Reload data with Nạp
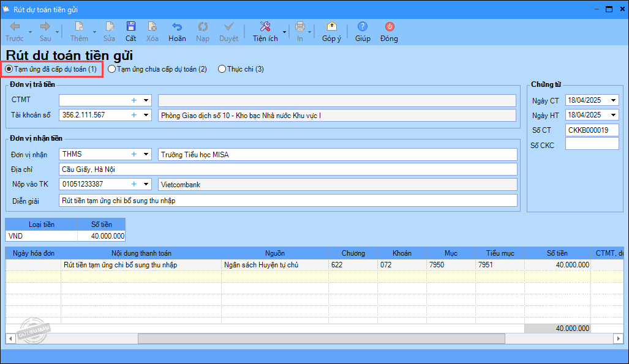This screenshot has height=364, width=629. tap(203, 32)
